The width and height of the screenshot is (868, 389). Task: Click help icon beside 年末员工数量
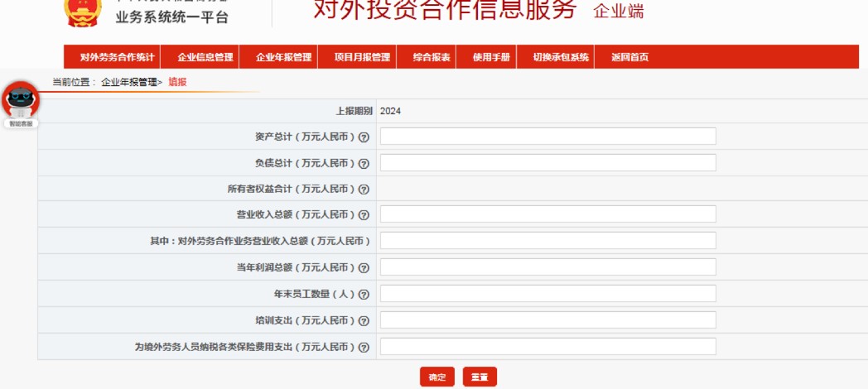[x=364, y=295]
